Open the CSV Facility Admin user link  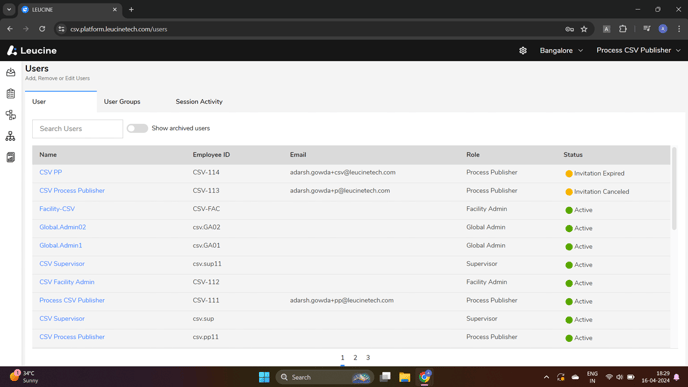(67, 282)
